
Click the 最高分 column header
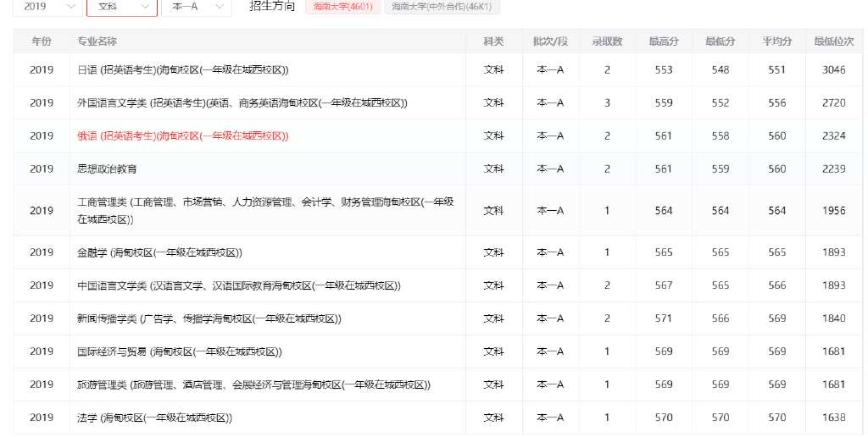tap(664, 41)
